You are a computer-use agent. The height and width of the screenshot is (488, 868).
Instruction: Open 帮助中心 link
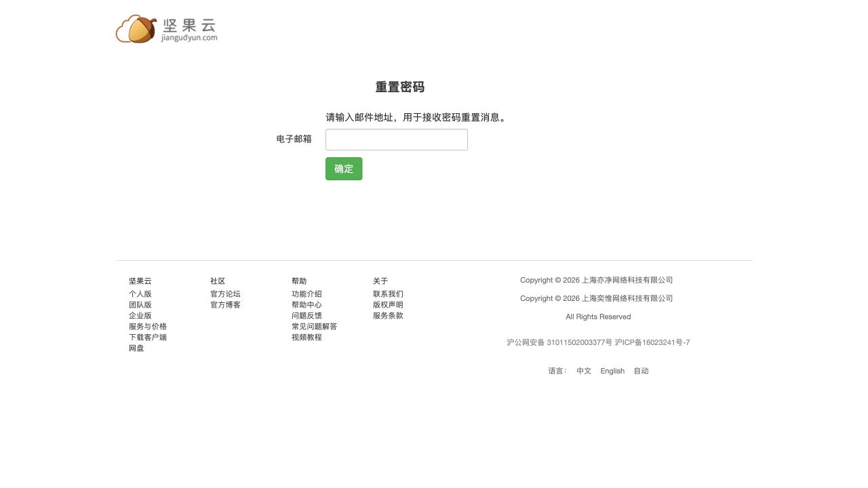tap(307, 305)
